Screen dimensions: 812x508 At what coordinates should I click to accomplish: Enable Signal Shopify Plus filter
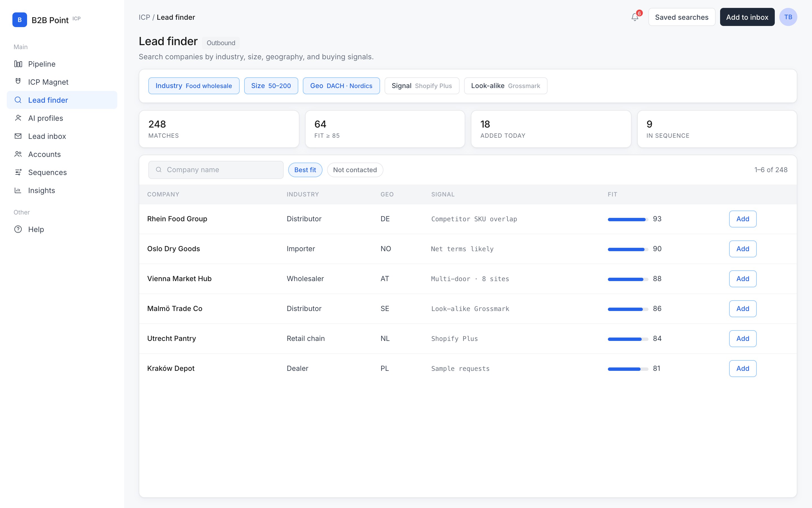[x=422, y=86]
